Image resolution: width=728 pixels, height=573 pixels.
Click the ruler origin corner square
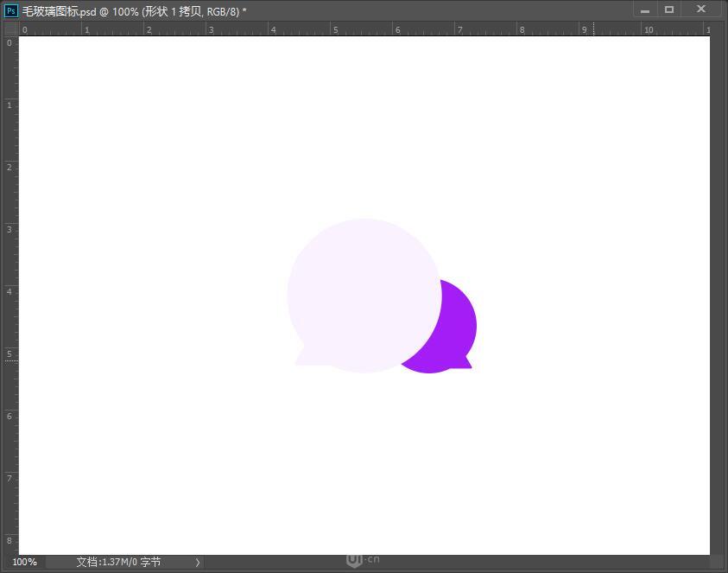[11, 29]
